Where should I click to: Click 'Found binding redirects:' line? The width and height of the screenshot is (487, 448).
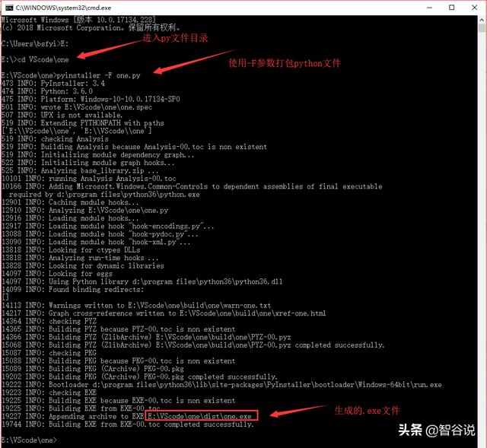pos(73,290)
